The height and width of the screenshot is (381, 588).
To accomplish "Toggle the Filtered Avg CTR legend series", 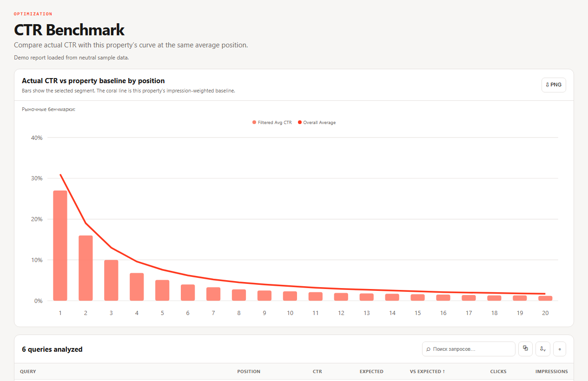I will pyautogui.click(x=272, y=123).
